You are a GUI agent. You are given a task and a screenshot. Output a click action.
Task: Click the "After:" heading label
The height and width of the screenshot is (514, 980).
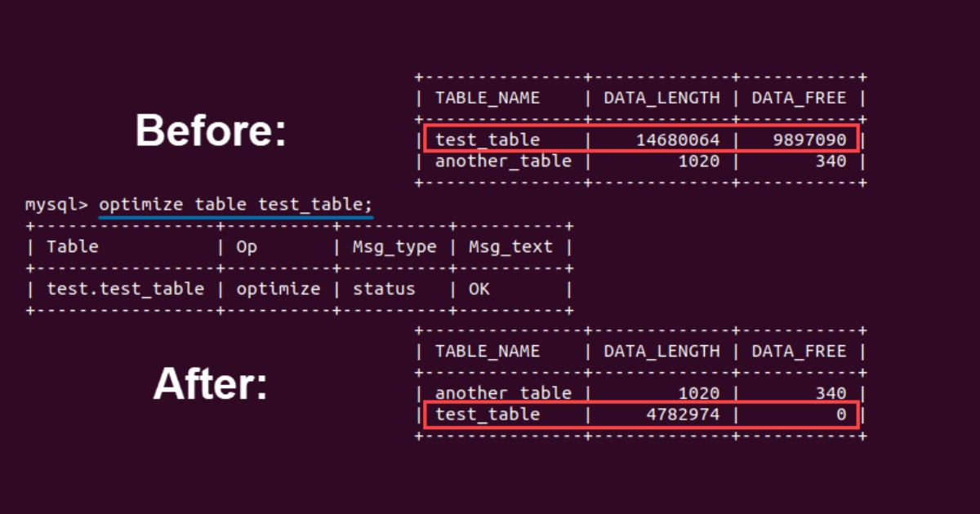tap(211, 384)
